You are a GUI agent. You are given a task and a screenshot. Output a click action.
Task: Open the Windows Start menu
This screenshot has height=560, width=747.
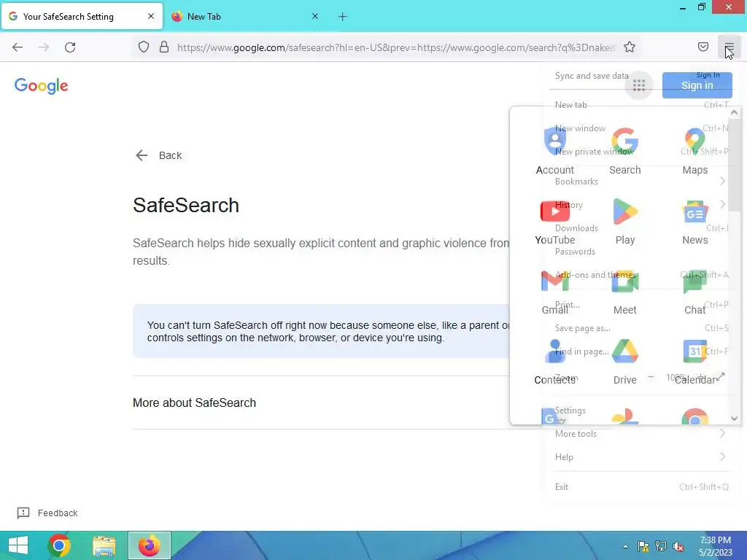tap(18, 545)
